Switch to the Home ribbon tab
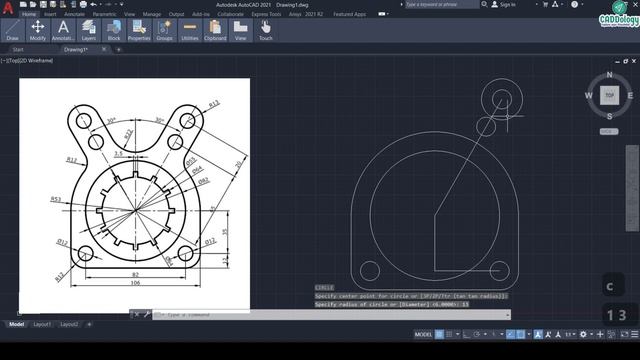The width and height of the screenshot is (640, 360). 29,14
